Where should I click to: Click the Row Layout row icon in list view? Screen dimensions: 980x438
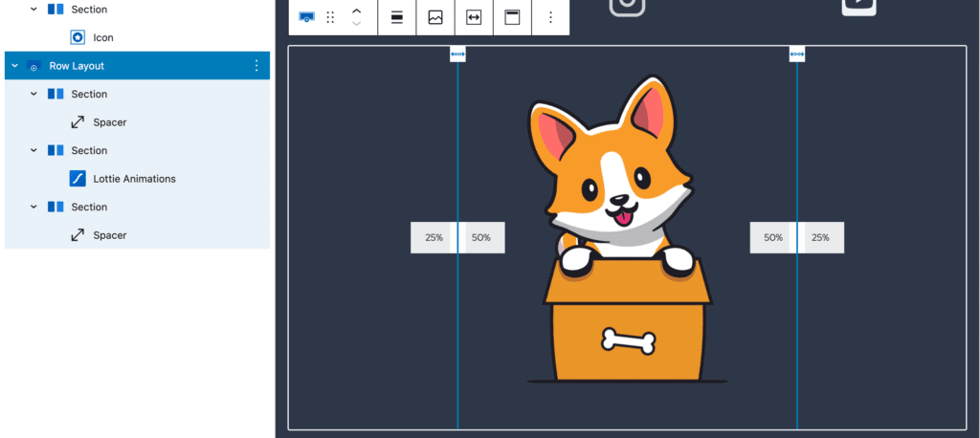pyautogui.click(x=33, y=66)
